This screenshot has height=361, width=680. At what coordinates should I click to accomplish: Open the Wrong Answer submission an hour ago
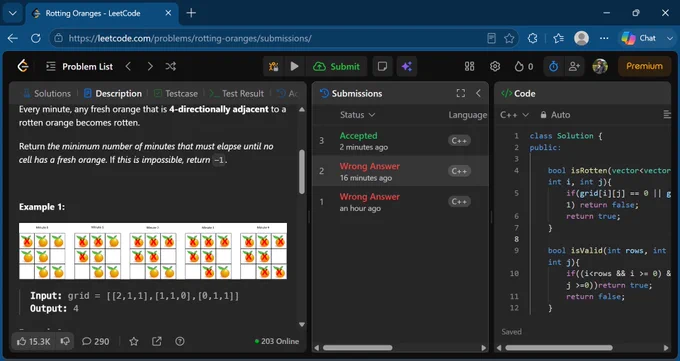click(400, 202)
